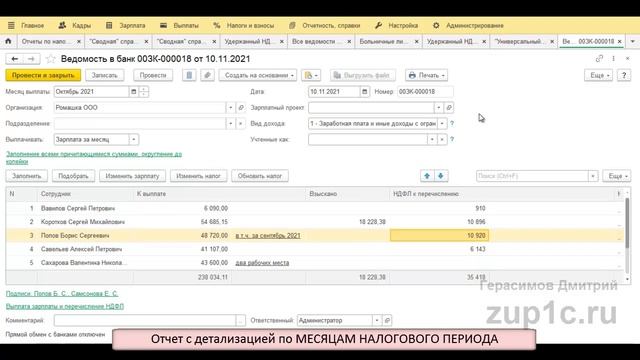The height and width of the screenshot is (360, 640).
Task: Step the Месяц выплаты spinner
Action: click(144, 92)
